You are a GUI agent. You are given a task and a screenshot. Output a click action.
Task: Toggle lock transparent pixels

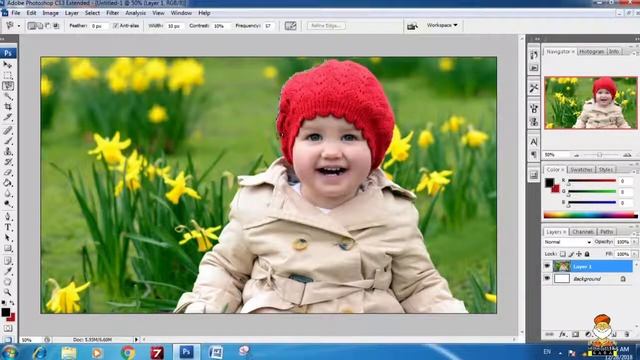[x=563, y=254]
